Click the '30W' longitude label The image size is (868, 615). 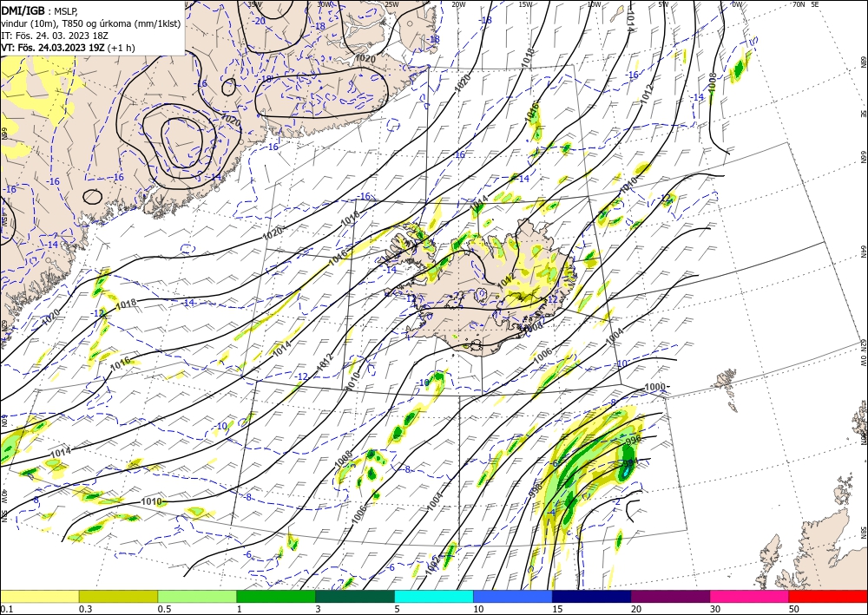325,3
